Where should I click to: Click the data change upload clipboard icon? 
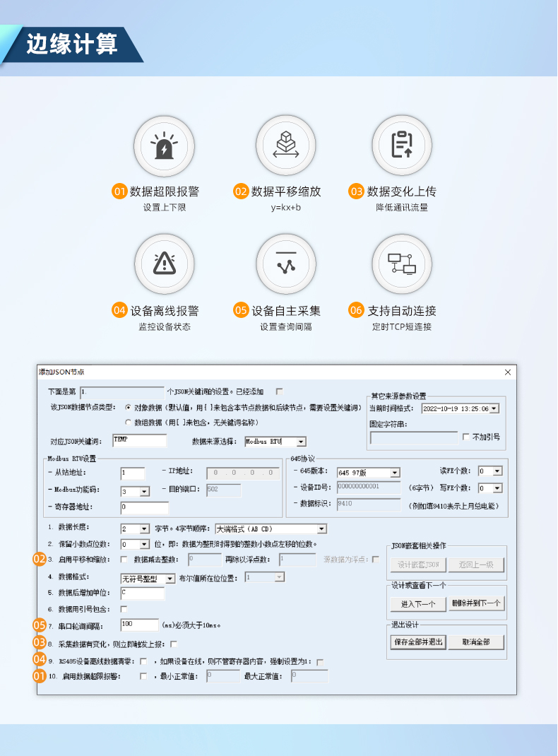(x=401, y=146)
